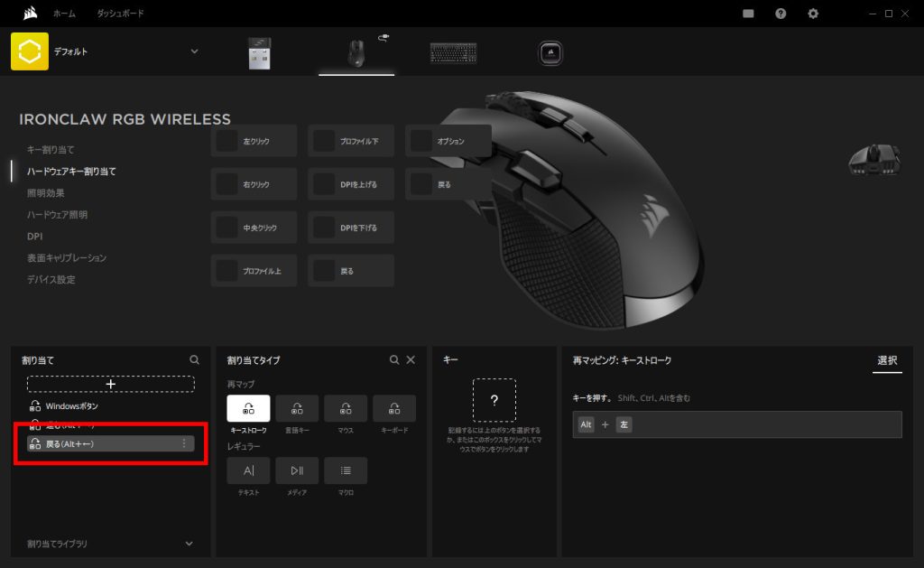Select the 戻る button below オプション

click(x=448, y=184)
